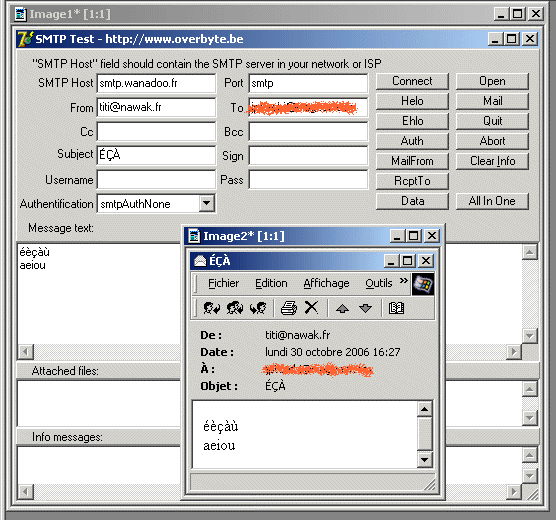Screen dimensions: 556x520
Task: Go to next message with down arrow
Action: pyautogui.click(x=365, y=308)
